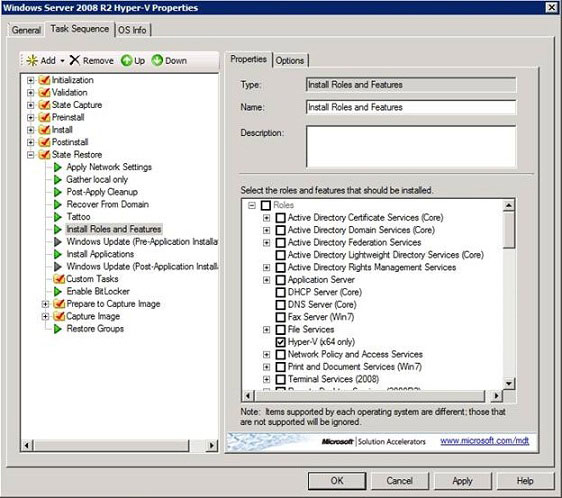
Task: Click the Custom Tasks folder icon
Action: point(58,279)
